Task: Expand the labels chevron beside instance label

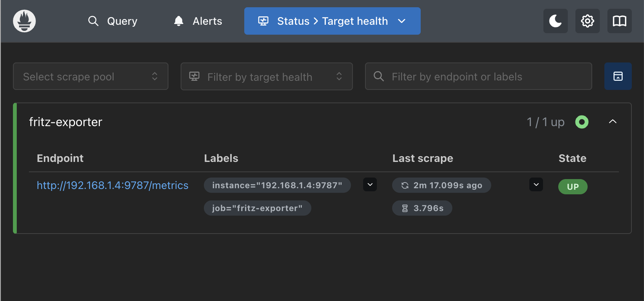Action: click(370, 185)
